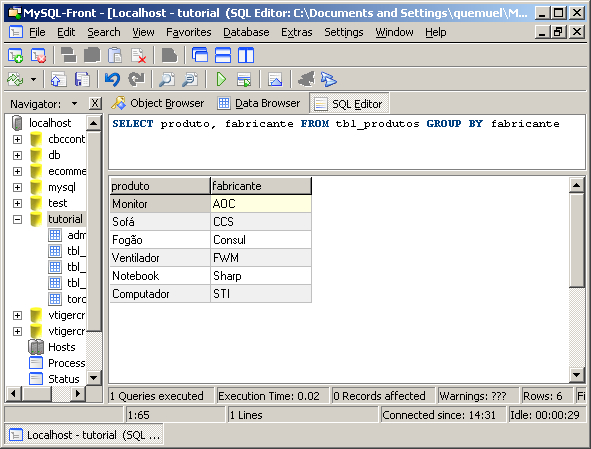Tile windows horizontally

(223, 55)
